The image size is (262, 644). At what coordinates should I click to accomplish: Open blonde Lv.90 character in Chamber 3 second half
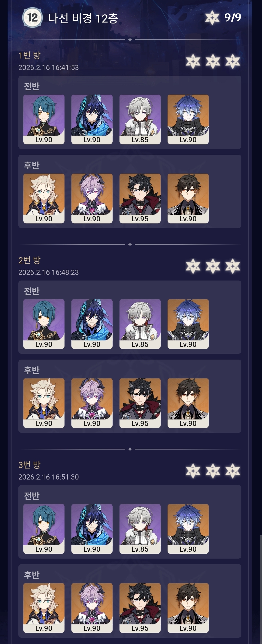[44, 608]
